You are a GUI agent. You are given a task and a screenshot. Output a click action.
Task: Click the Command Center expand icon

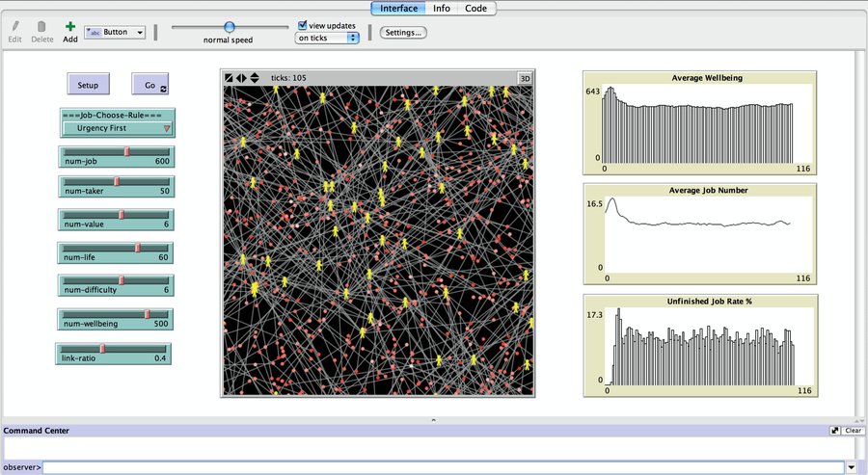pos(835,431)
